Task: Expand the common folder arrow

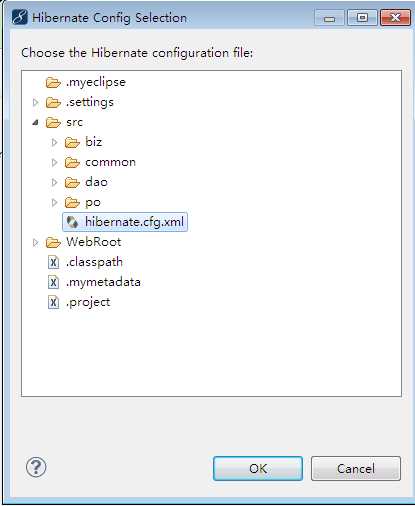Action: (54, 162)
